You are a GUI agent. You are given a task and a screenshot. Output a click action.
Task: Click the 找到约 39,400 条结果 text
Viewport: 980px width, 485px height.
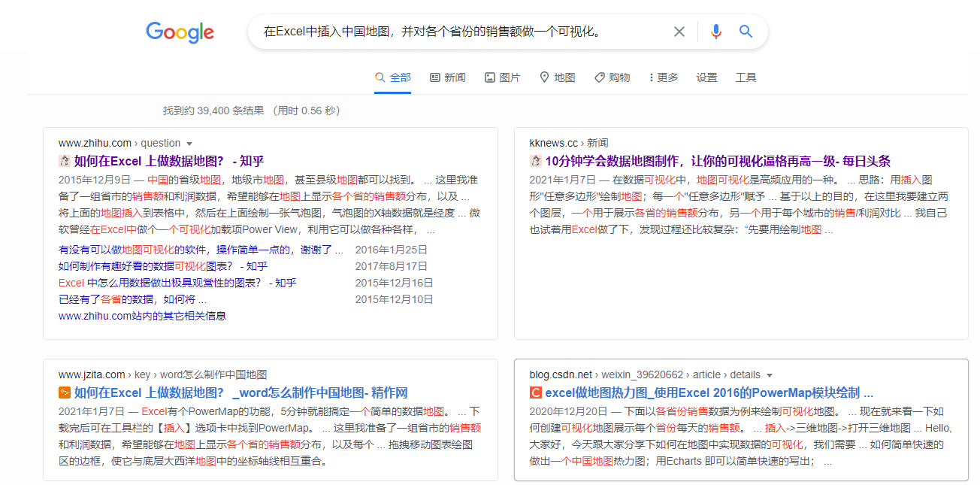pos(213,111)
